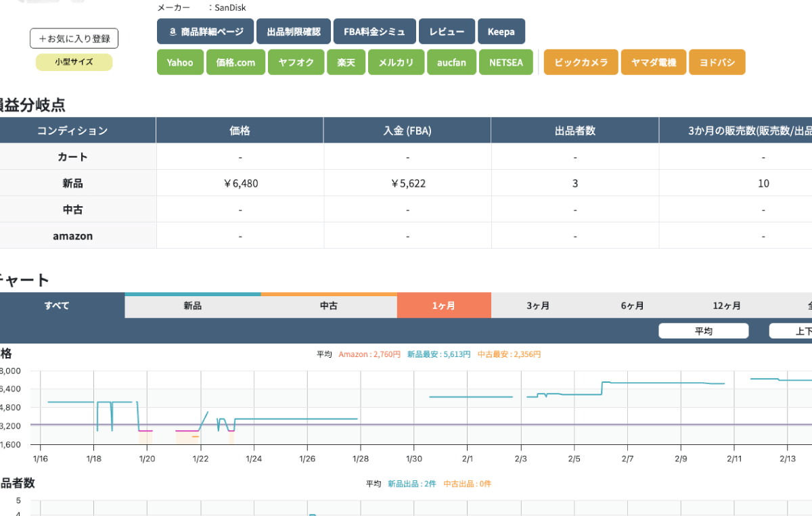Click the ヤマダ電機 button

(653, 62)
